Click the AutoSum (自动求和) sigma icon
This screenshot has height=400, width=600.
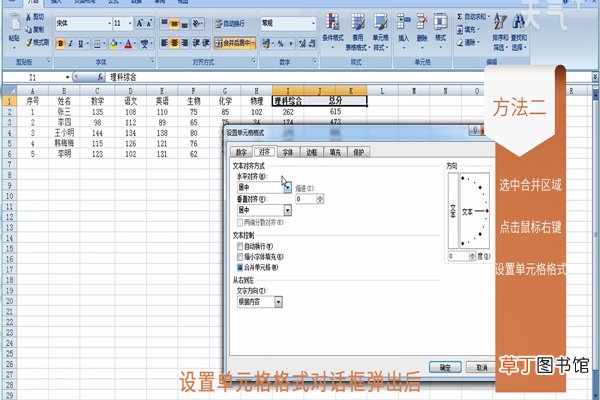[x=459, y=17]
